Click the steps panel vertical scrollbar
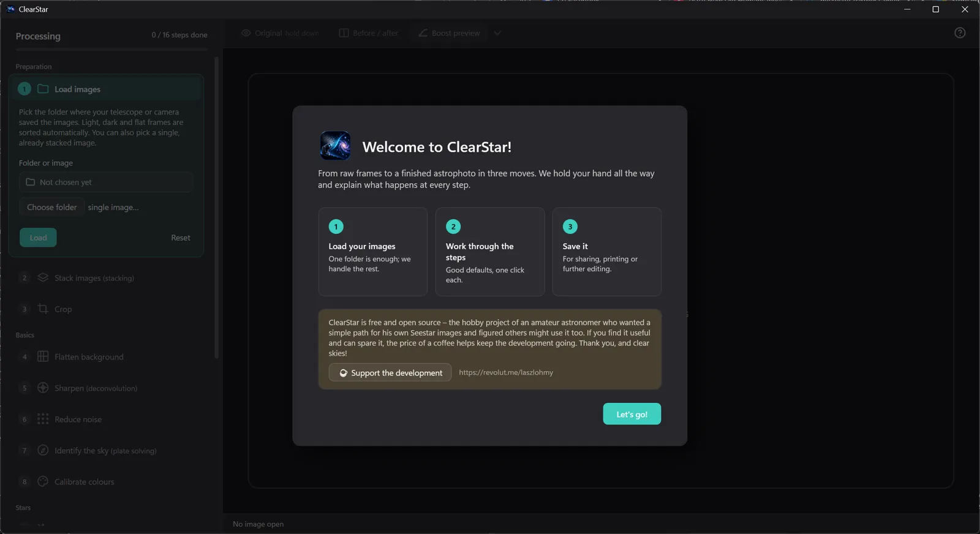Screen dimensions: 980x534 coord(216,208)
